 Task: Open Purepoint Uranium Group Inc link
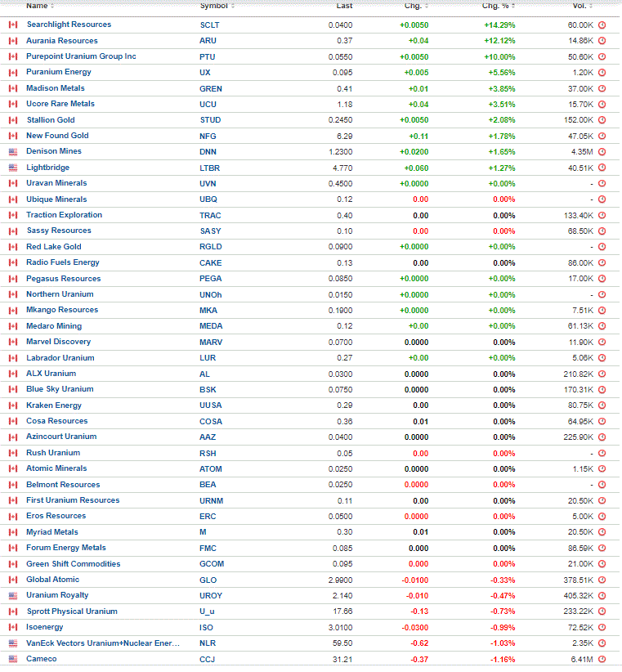81,56
